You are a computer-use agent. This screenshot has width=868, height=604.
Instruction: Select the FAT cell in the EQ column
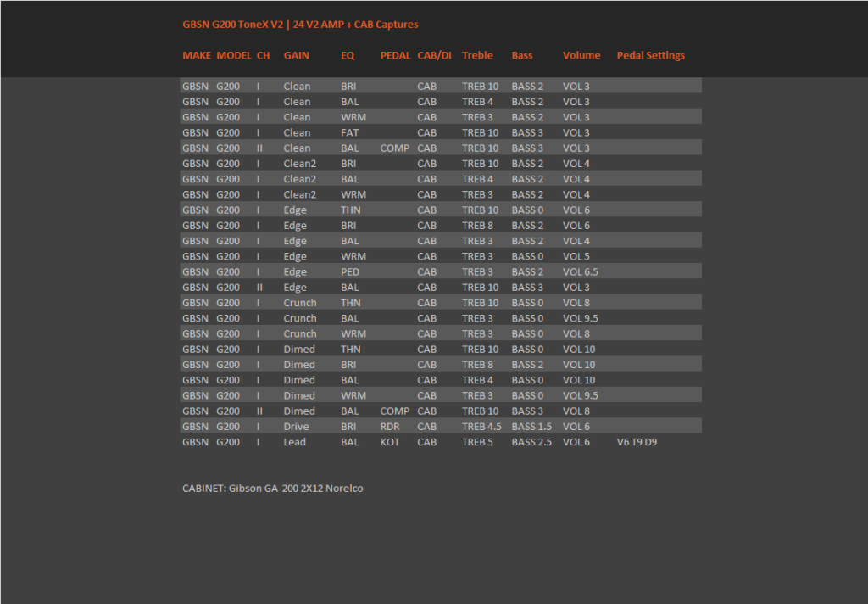(349, 133)
